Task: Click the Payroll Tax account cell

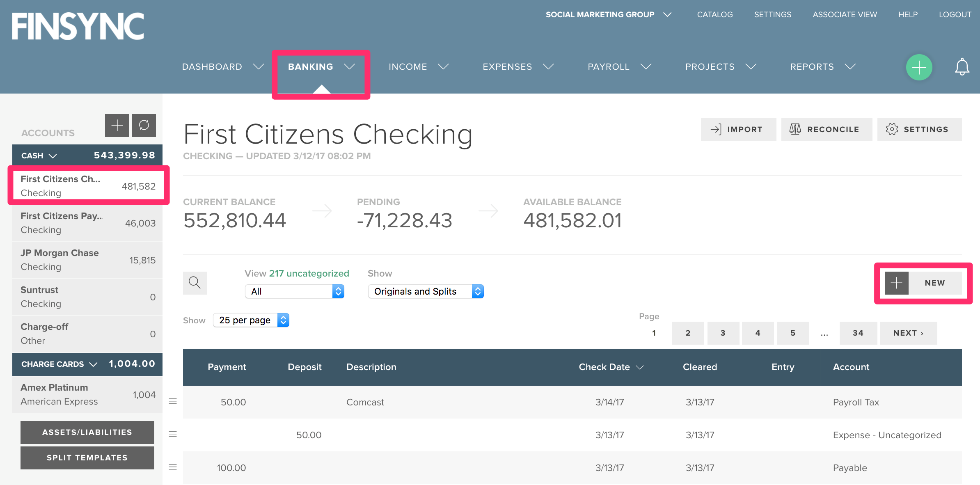Action: click(856, 402)
